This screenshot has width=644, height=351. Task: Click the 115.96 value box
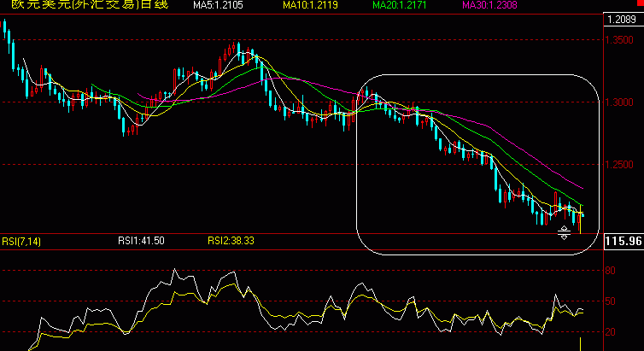[x=624, y=241]
